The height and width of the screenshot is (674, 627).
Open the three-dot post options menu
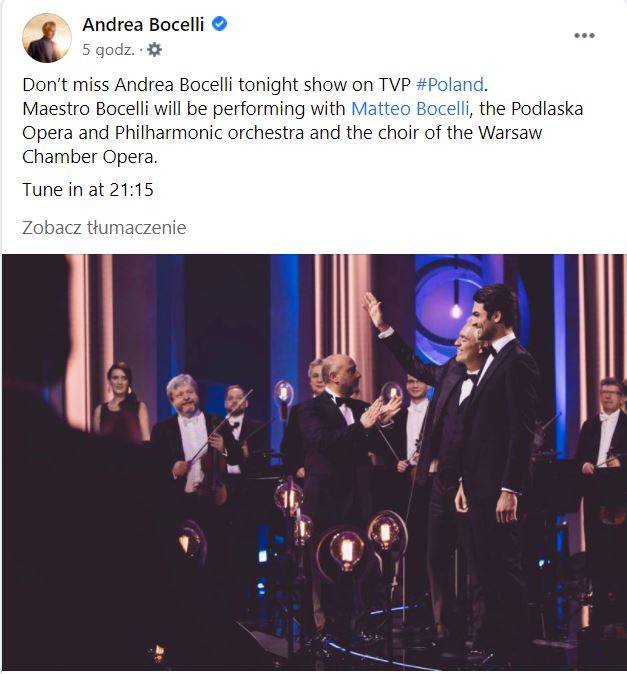pyautogui.click(x=584, y=35)
